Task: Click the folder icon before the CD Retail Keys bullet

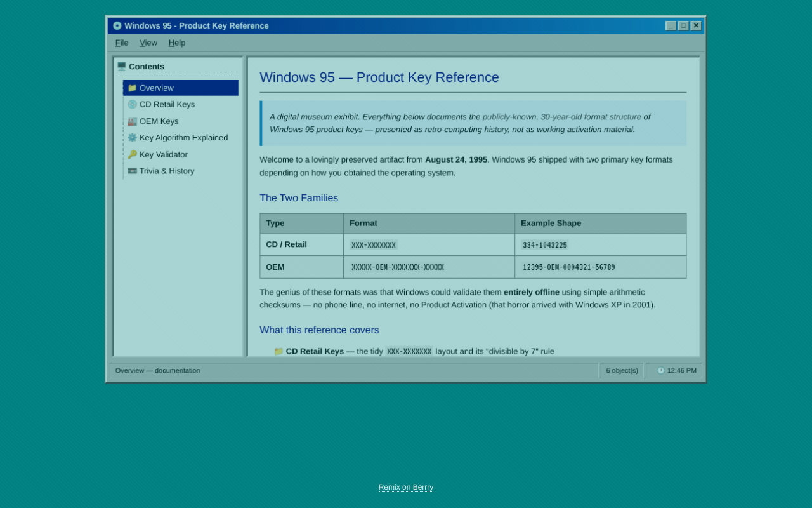Action: click(278, 351)
